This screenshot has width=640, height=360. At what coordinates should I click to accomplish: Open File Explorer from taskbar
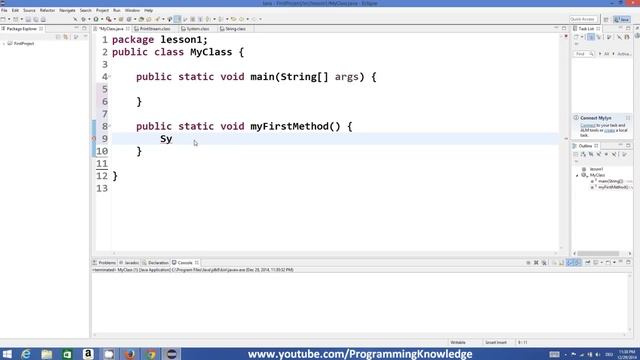click(47, 354)
